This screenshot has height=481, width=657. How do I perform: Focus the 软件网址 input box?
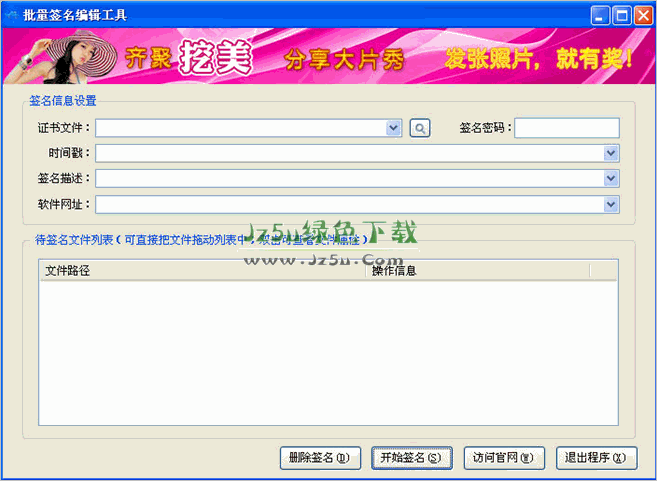[x=350, y=204]
